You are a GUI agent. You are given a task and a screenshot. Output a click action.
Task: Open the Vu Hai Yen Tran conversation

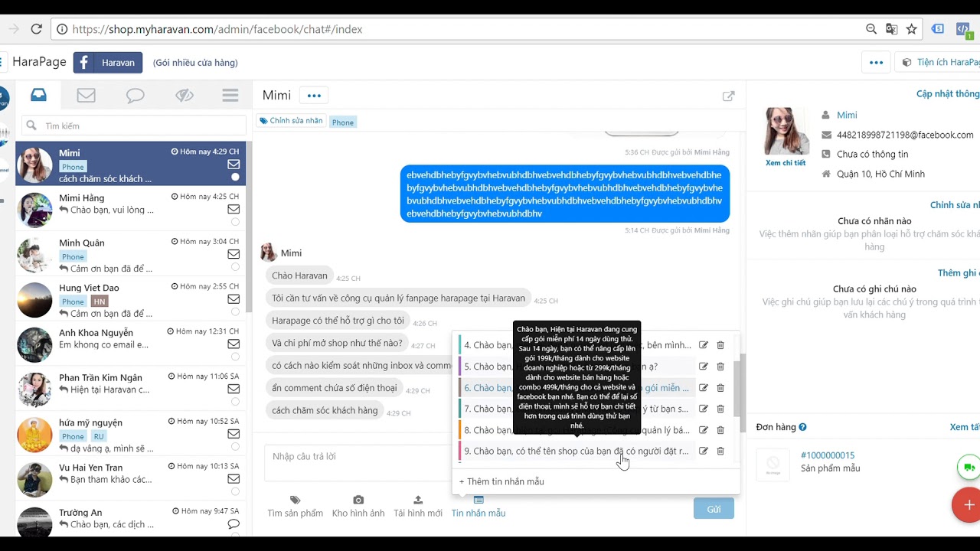(x=130, y=478)
